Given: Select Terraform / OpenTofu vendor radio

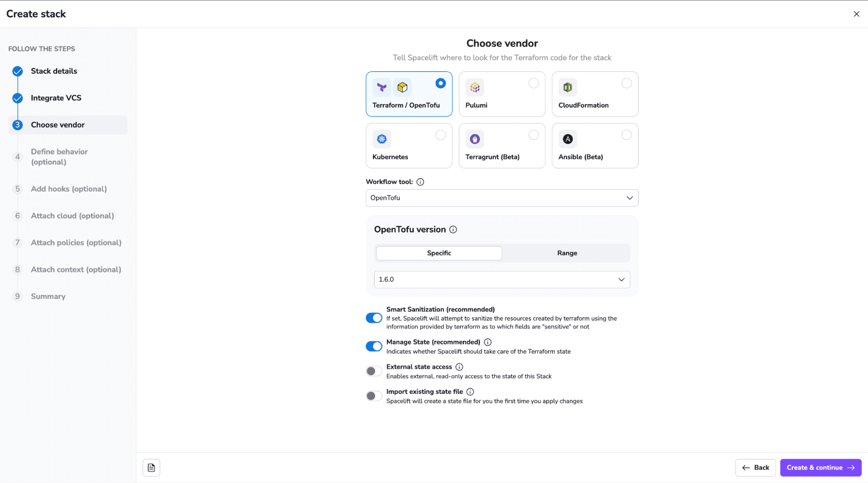Looking at the screenshot, I should click(x=440, y=83).
